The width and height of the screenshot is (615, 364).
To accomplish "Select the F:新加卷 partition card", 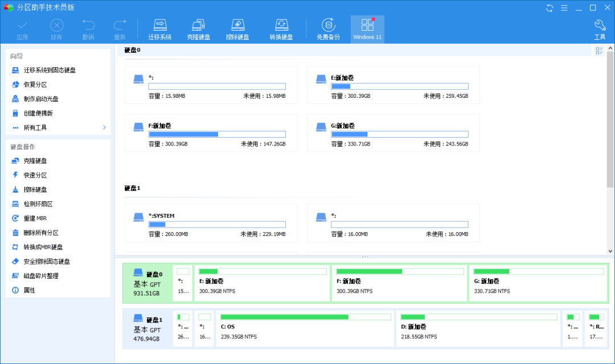I will 211,133.
